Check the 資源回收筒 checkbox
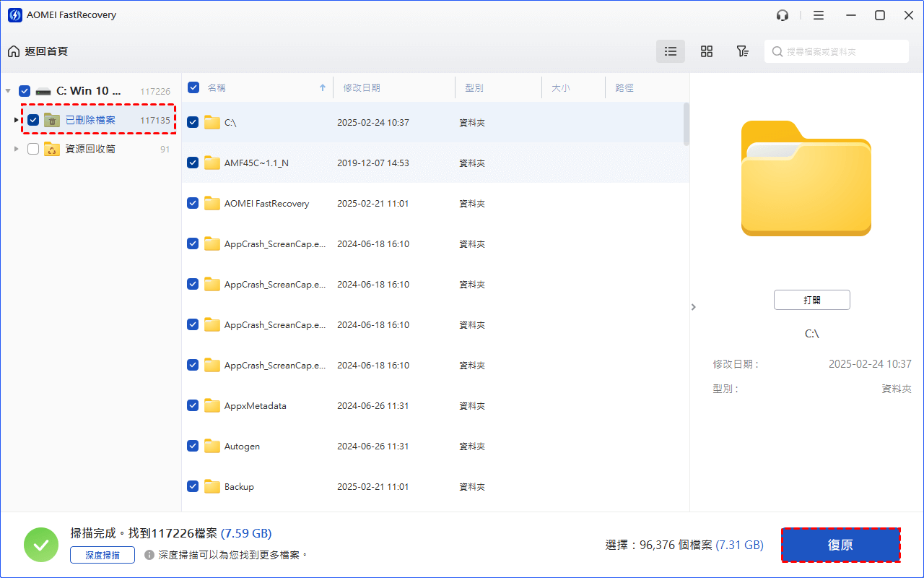The image size is (924, 578). [x=33, y=149]
